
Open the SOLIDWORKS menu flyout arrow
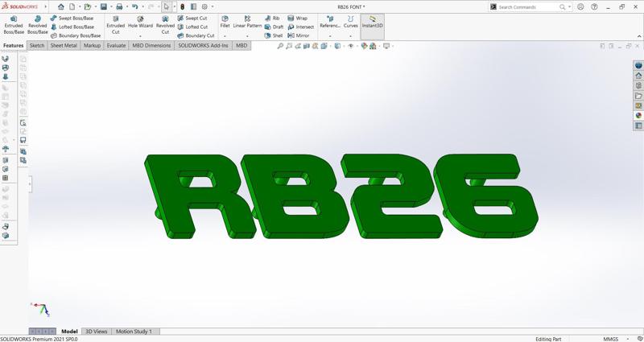click(x=45, y=7)
